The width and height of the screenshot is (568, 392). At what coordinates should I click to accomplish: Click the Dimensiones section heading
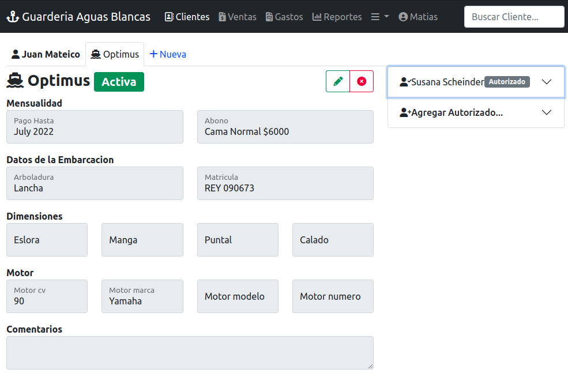[x=35, y=216]
